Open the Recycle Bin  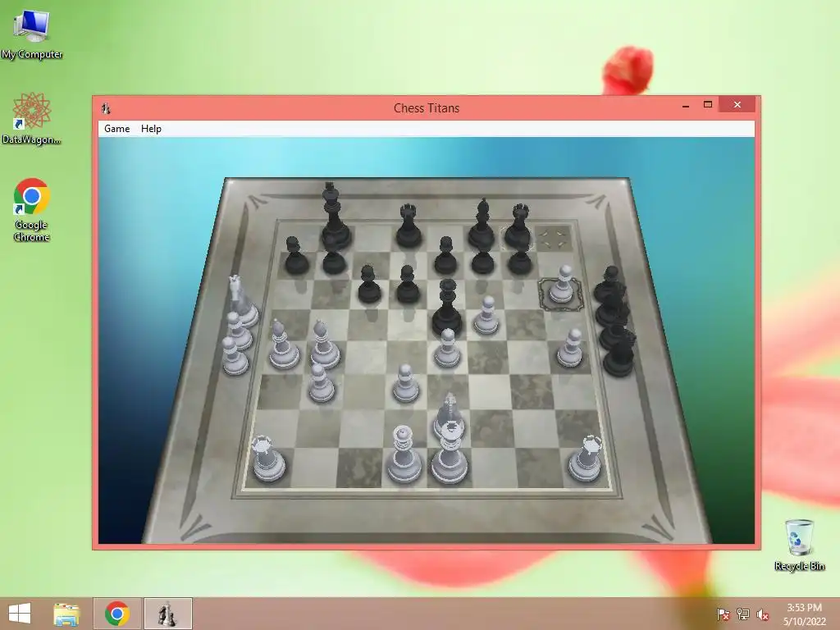tap(799, 545)
